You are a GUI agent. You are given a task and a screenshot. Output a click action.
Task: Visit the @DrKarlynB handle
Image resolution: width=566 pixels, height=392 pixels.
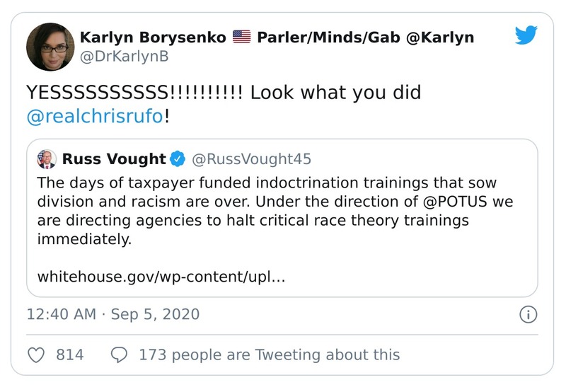click(122, 55)
